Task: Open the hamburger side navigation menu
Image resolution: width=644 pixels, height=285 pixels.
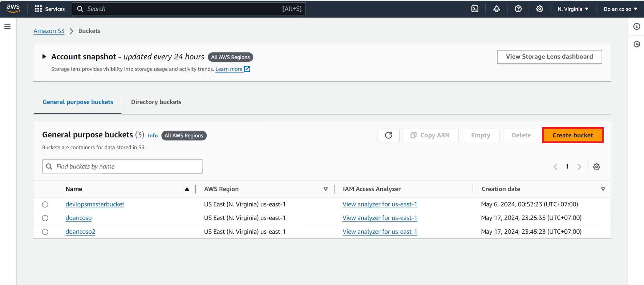Action: click(7, 27)
